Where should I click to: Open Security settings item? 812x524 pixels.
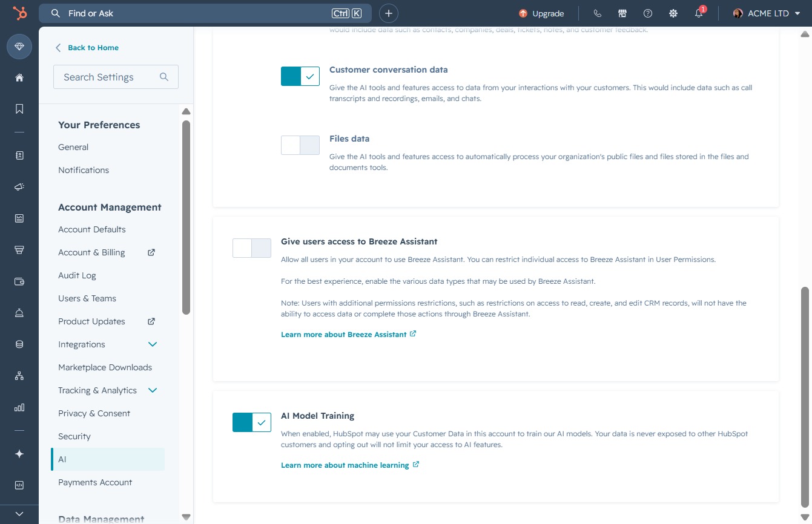74,436
